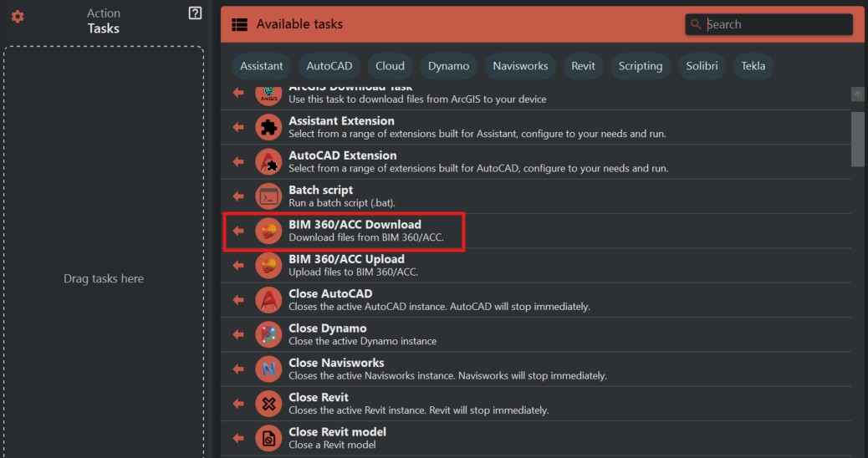This screenshot has width=868, height=458.
Task: Add Close Dynamo with its arrow
Action: click(238, 334)
